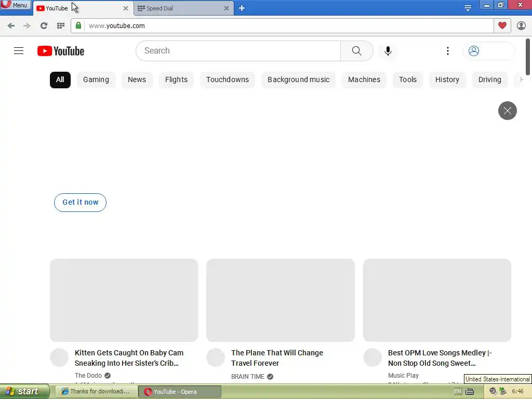
Task: Start voice search with the microphone
Action: pyautogui.click(x=388, y=51)
